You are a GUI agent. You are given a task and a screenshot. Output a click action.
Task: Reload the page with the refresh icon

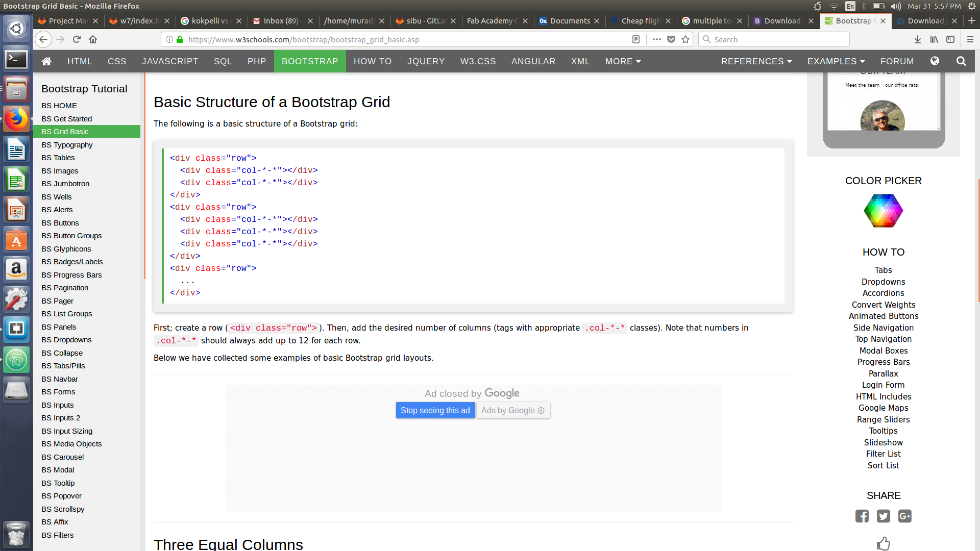pos(77,39)
